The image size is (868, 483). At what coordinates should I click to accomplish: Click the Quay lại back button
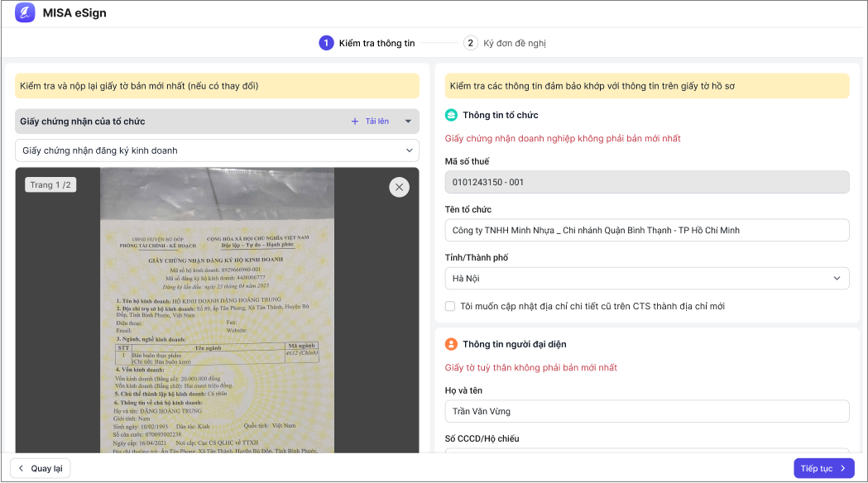click(x=41, y=468)
